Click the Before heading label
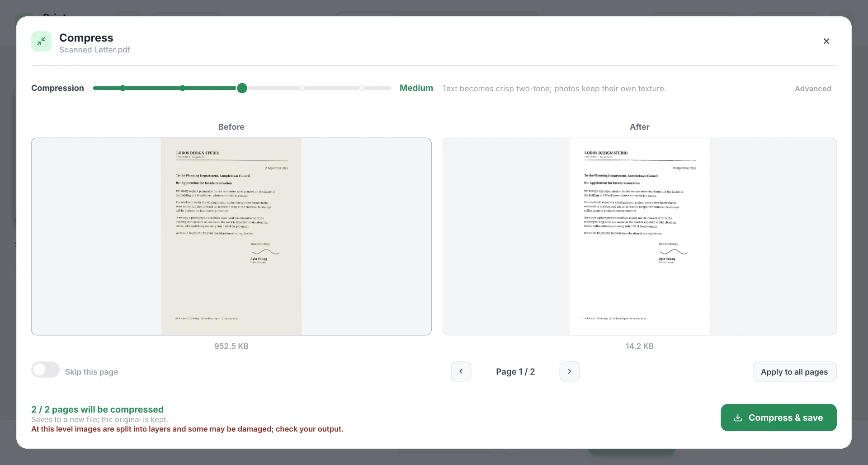Screen dimensions: 868x465 (x=231, y=127)
